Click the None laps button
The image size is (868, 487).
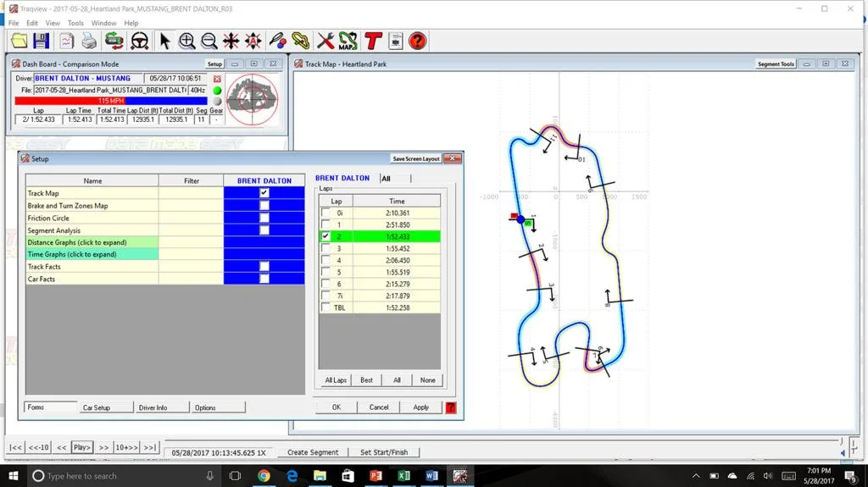[x=428, y=380]
